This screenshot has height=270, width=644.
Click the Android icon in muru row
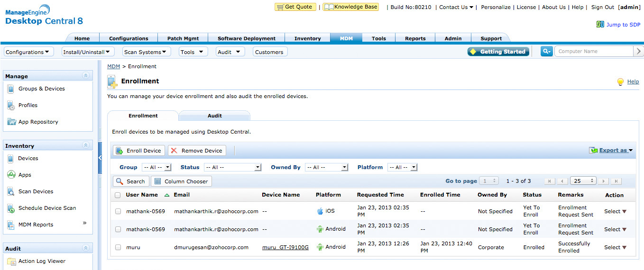320,247
